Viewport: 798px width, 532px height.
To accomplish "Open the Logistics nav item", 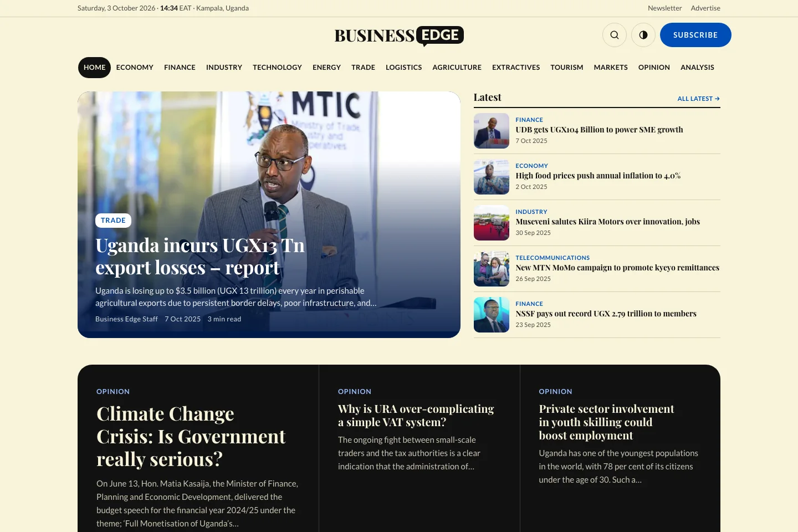I will tap(403, 68).
